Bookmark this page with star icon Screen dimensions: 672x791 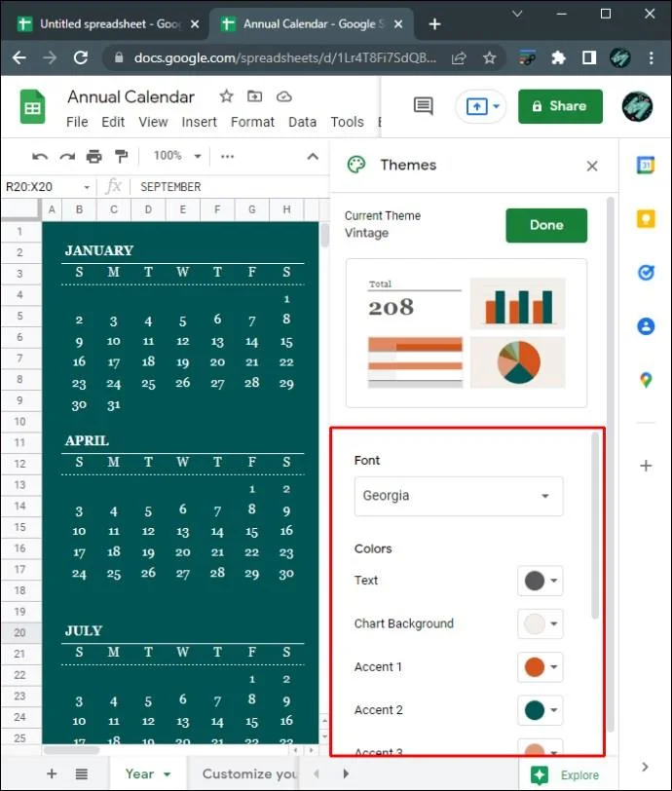click(489, 58)
